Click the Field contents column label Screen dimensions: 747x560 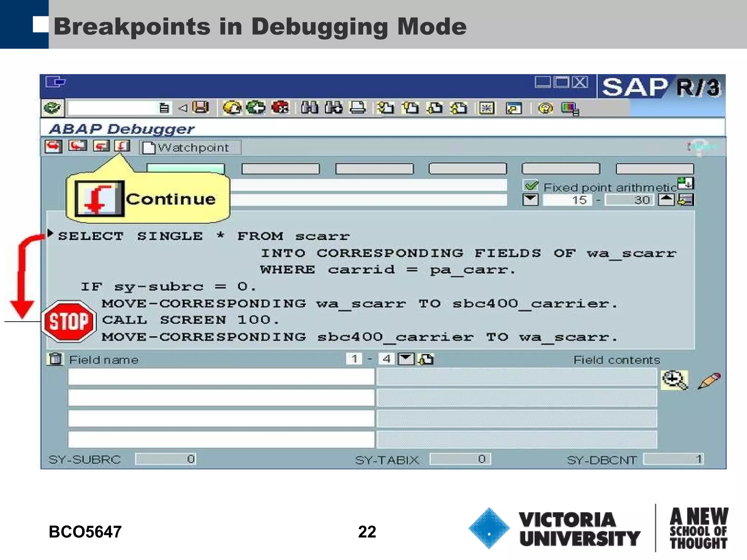616,360
